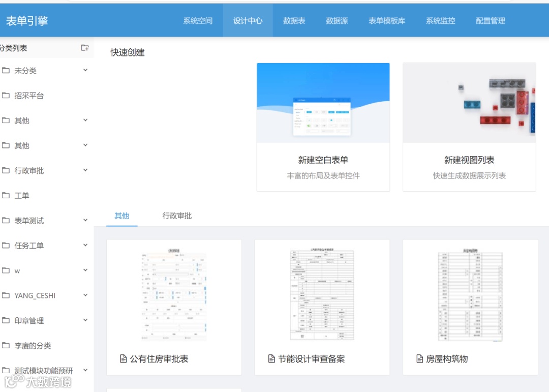
Task: Click the 快速生成数据展示列表 description text
Action: [x=469, y=175]
